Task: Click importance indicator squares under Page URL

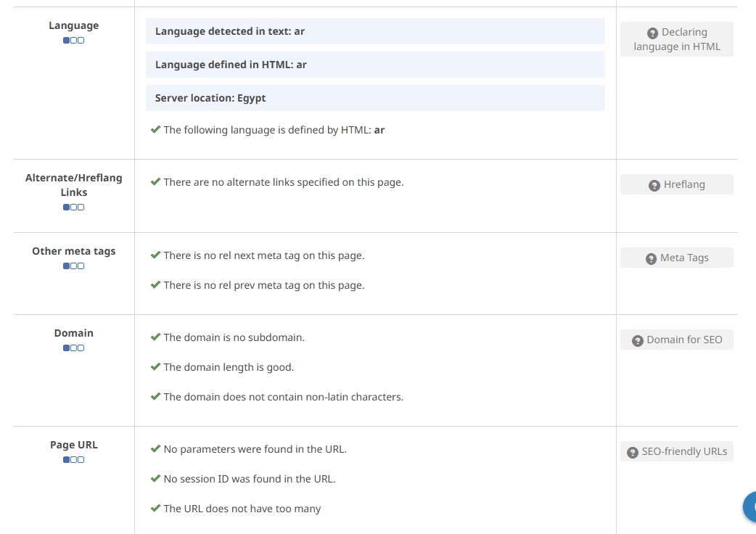Action: [x=73, y=460]
